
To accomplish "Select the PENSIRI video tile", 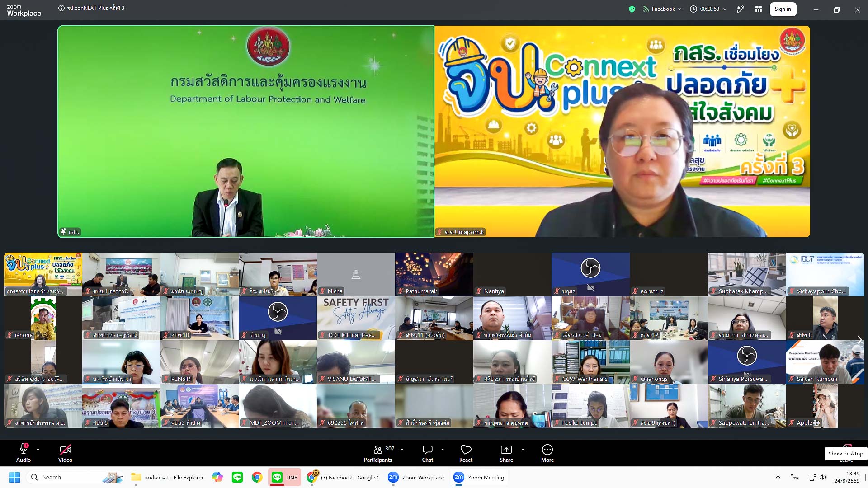I will (199, 362).
